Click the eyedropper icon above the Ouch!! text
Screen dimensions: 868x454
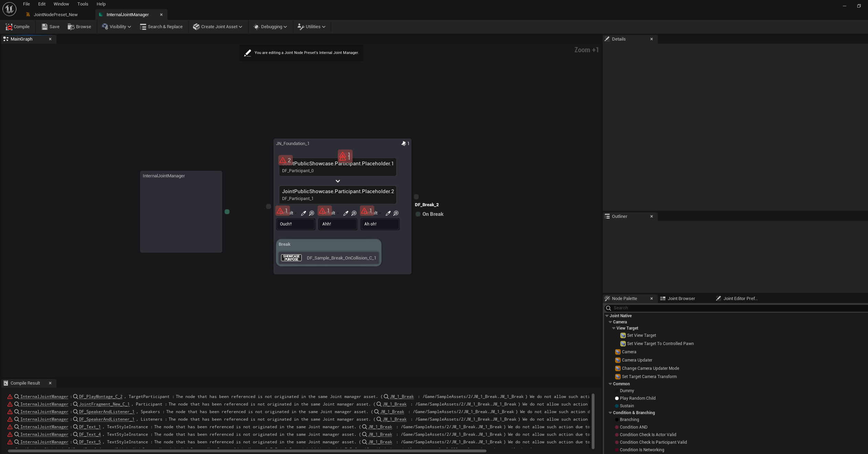(x=303, y=213)
